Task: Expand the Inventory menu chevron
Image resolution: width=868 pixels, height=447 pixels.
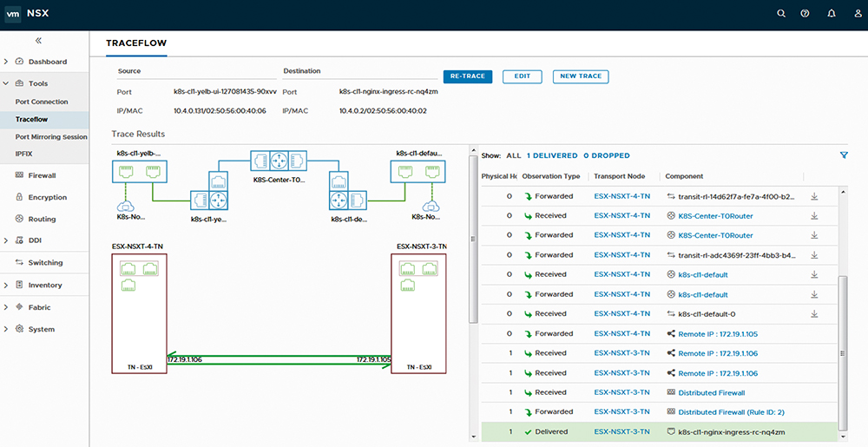Action: click(5, 285)
